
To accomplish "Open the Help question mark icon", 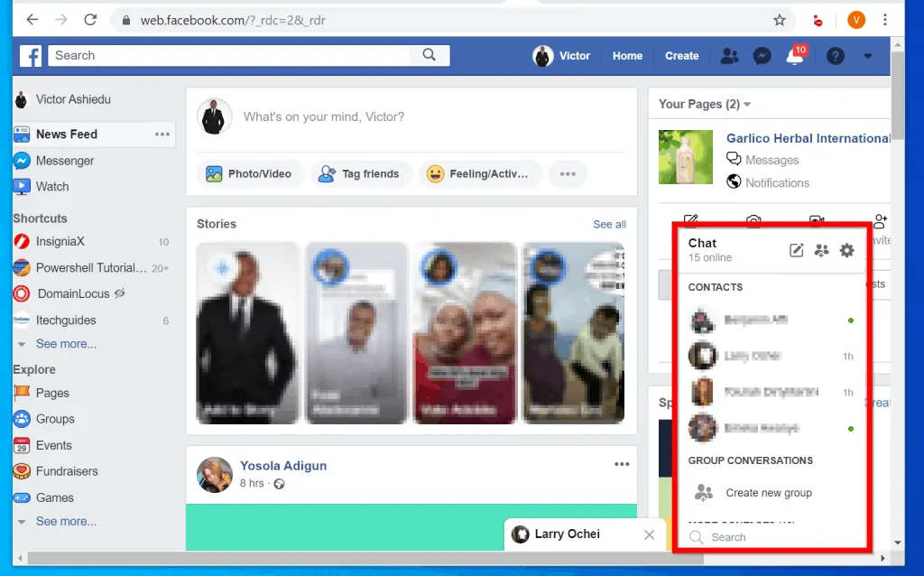I will click(x=835, y=56).
